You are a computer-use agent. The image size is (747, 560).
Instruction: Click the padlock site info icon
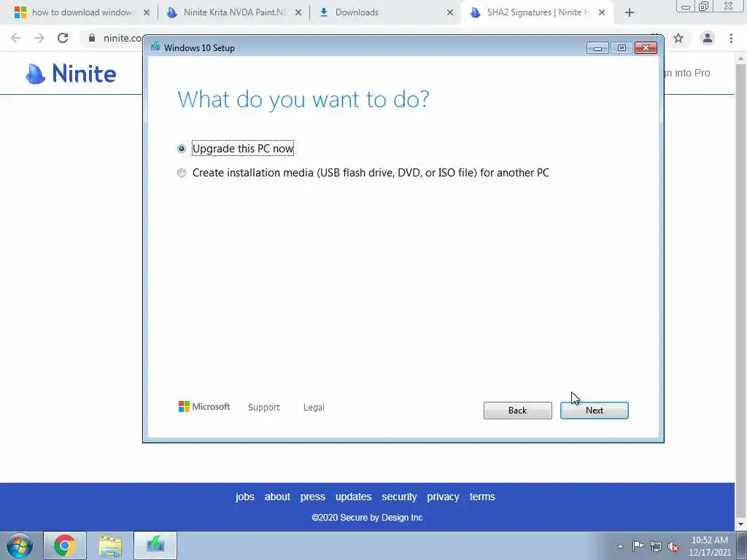92,38
